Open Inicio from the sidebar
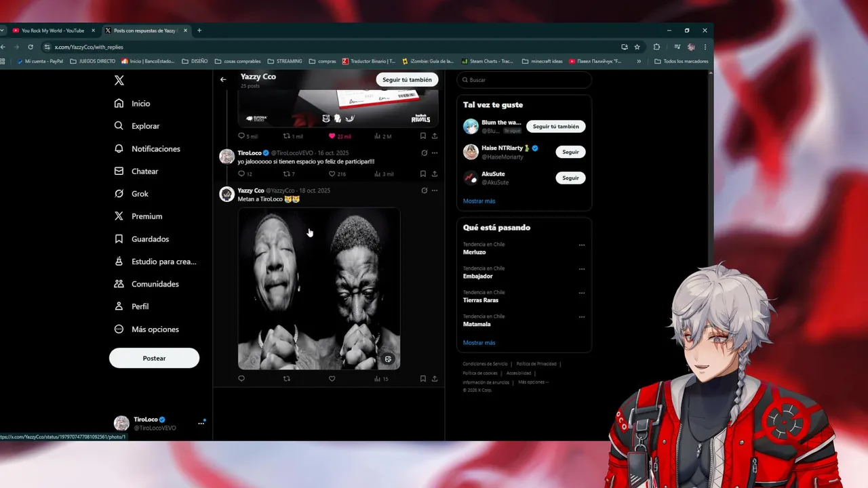Image resolution: width=868 pixels, height=488 pixels. pyautogui.click(x=133, y=104)
